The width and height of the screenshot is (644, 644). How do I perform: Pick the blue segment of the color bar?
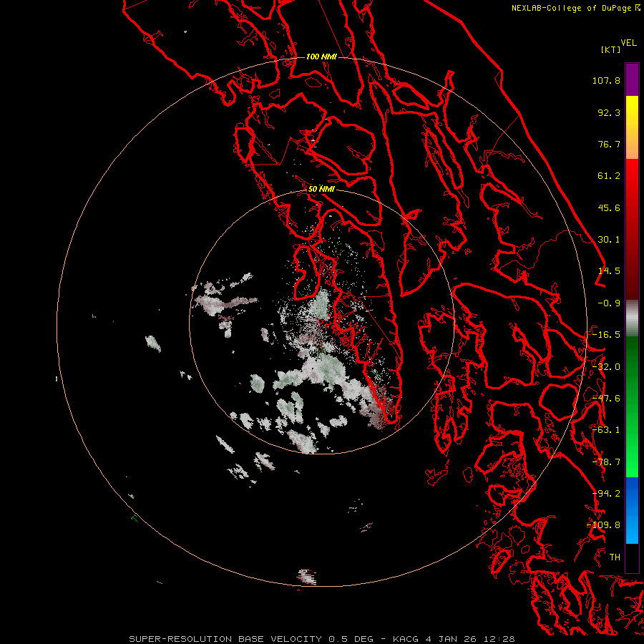(632, 510)
